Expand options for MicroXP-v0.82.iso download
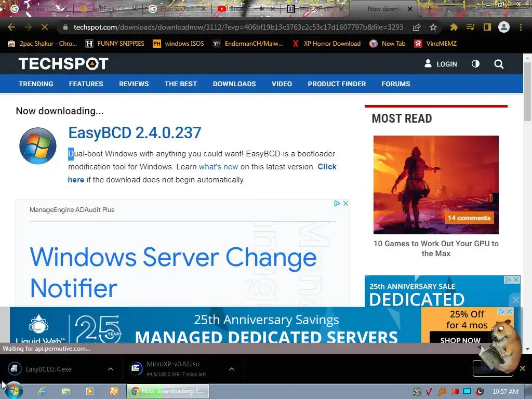The image size is (532, 399). (232, 369)
